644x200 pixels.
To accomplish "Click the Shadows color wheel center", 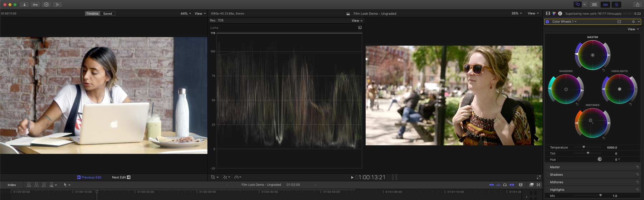I will (x=566, y=89).
